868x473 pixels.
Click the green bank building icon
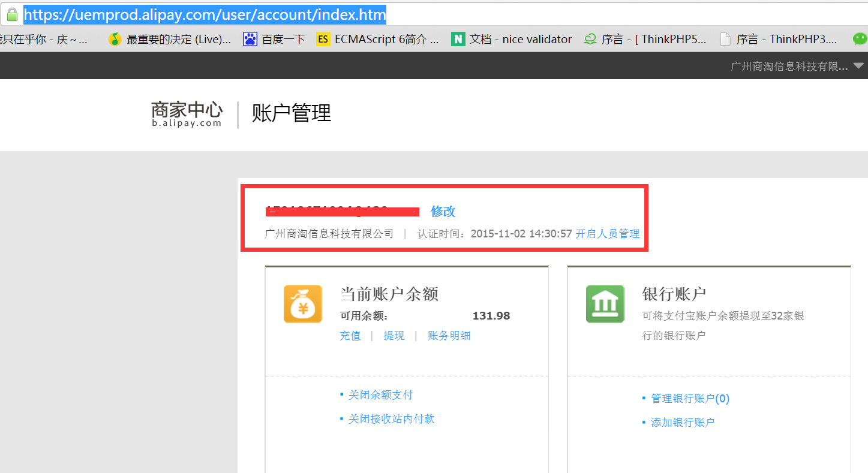click(605, 304)
